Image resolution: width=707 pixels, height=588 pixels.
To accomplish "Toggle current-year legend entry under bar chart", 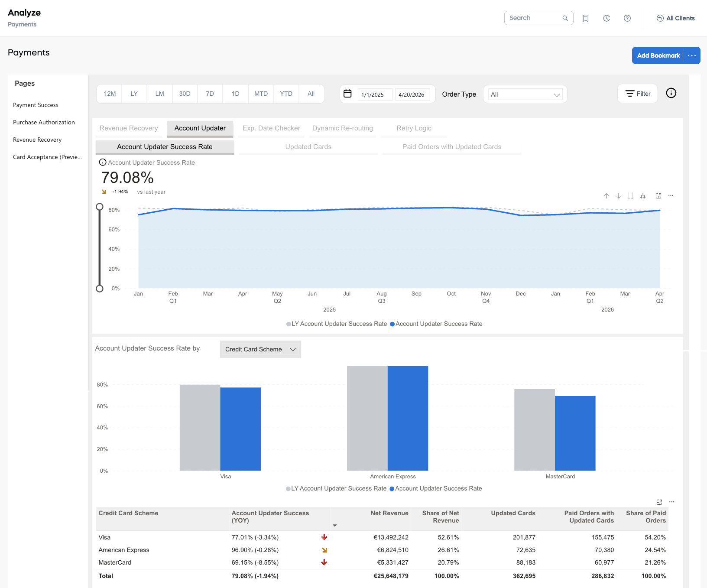I will point(436,488).
